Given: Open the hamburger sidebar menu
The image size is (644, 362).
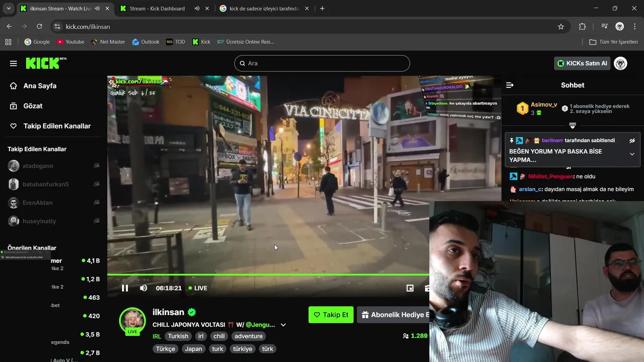Looking at the screenshot, I should tap(14, 63).
